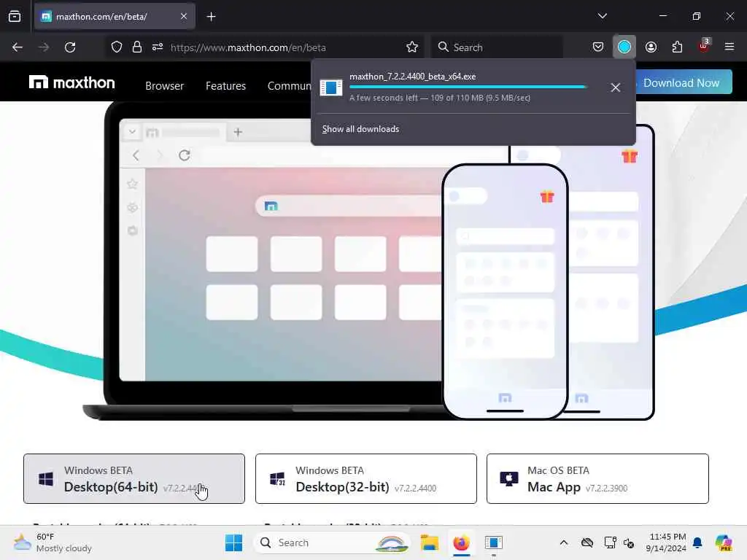This screenshot has width=747, height=560.
Task: Open the Browser nav menu
Action: [x=164, y=86]
